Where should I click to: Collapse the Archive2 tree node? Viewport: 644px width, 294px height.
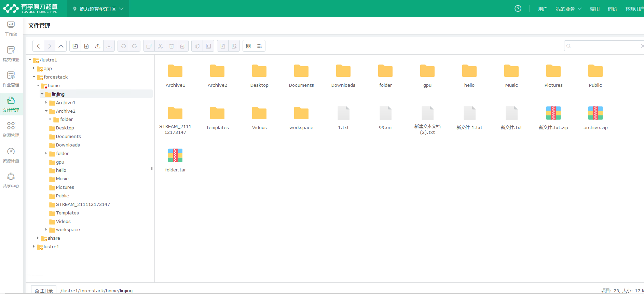(46, 111)
